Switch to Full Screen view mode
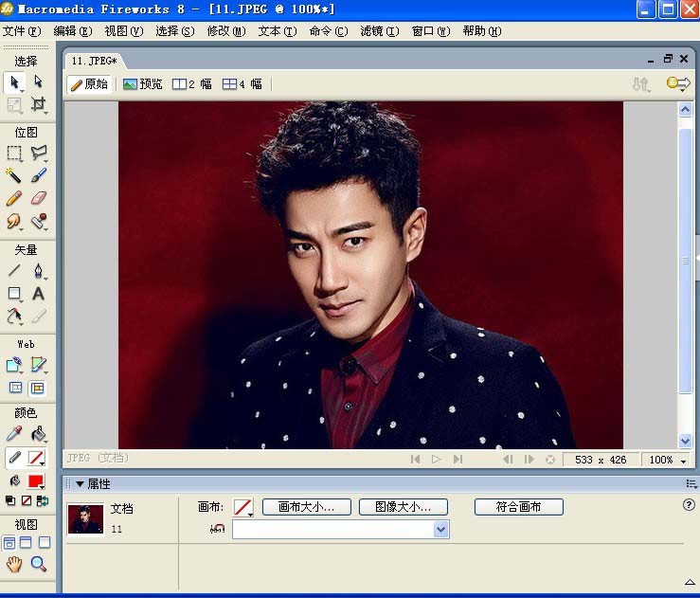 (x=45, y=543)
